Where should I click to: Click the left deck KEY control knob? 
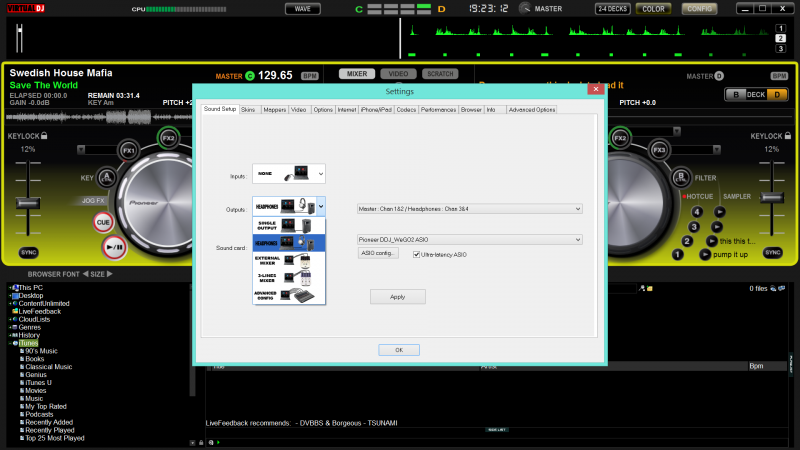108,178
